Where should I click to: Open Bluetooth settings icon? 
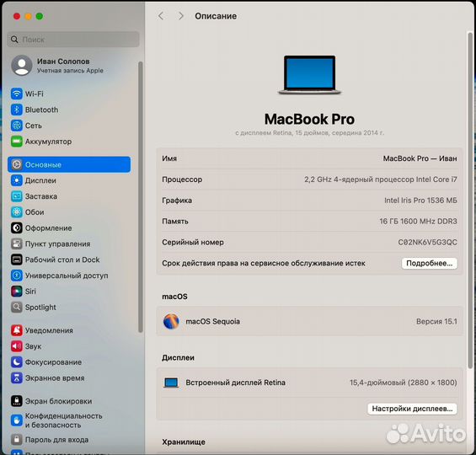tap(17, 110)
